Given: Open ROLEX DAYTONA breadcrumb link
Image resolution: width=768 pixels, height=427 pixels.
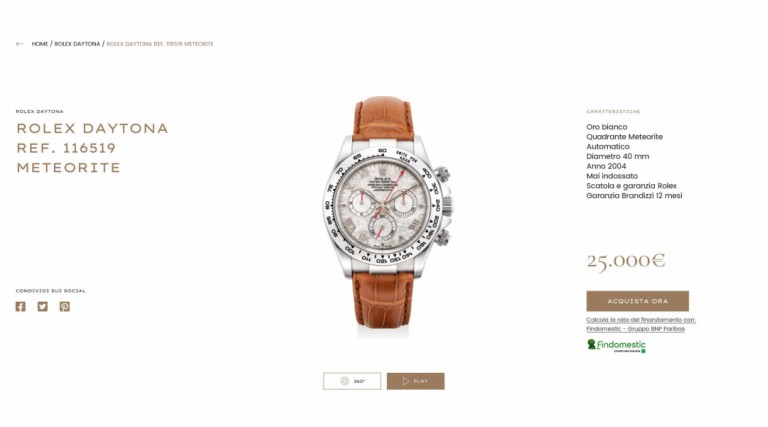Looking at the screenshot, I should coord(77,44).
